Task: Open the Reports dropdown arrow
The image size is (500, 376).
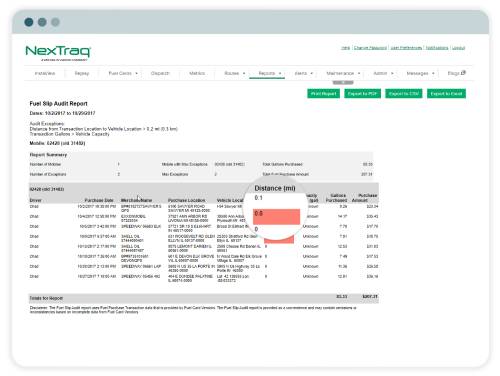Action: pyautogui.click(x=280, y=73)
